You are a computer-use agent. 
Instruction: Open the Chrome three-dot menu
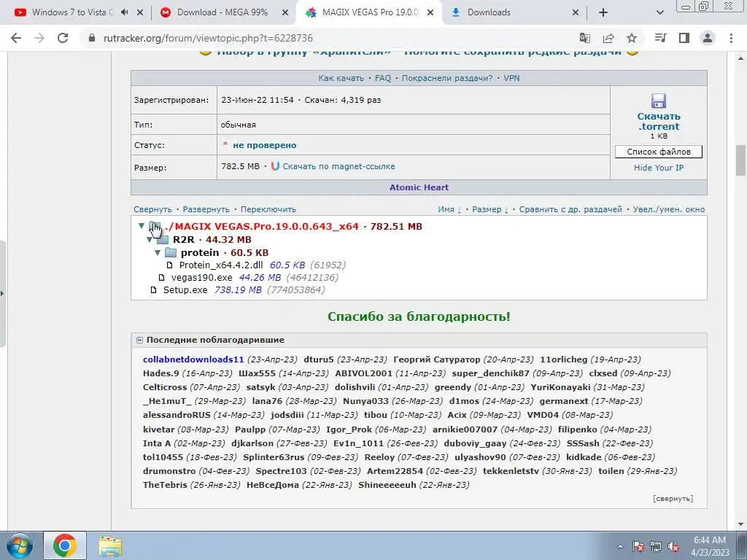(x=731, y=38)
